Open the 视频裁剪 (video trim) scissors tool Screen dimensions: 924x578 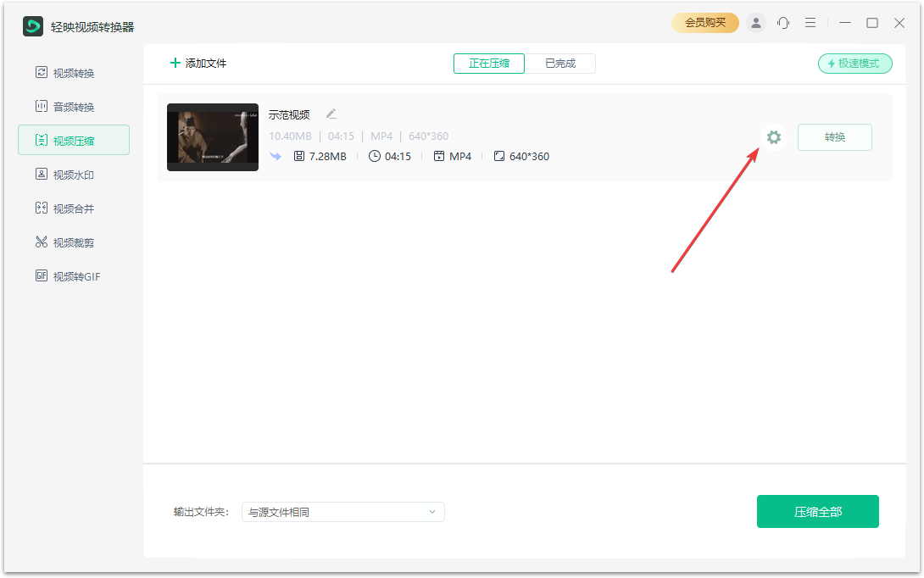point(74,242)
